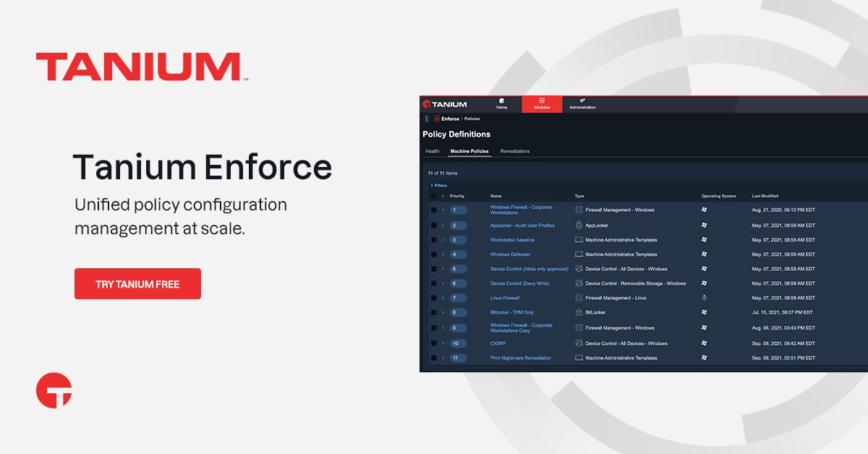The image size is (868, 454).
Task: Select the Workstation baseline row checkbox
Action: click(434, 239)
